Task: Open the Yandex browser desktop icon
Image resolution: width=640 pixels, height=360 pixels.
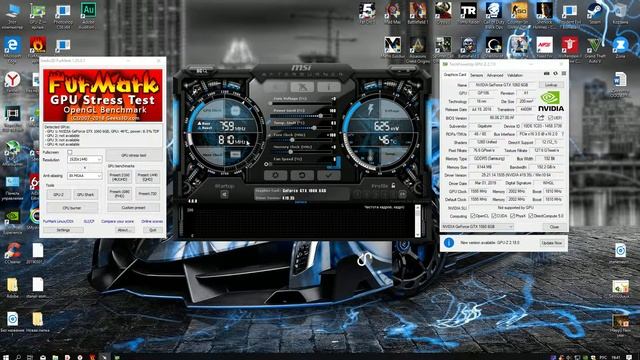Action: pyautogui.click(x=12, y=82)
